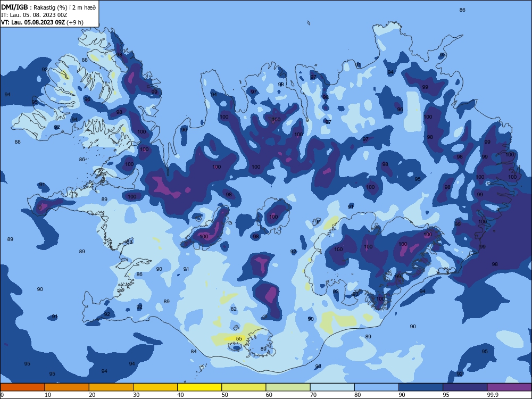This screenshot has width=532, height=399.
Task: Click the '0' legend scale label
Action: coord(2,395)
